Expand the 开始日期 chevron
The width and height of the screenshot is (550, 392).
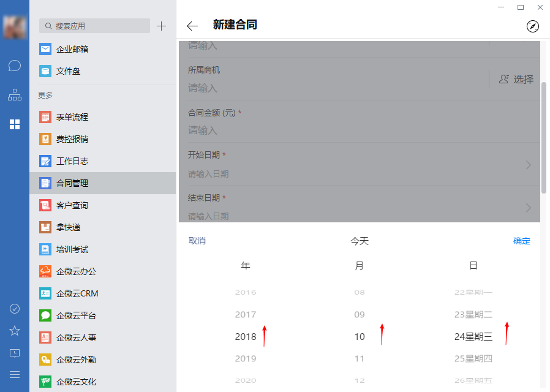tap(528, 165)
